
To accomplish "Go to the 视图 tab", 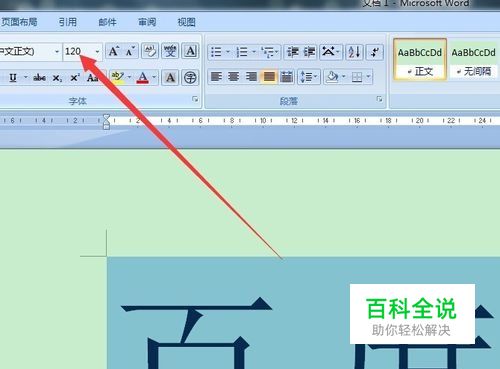I will tap(186, 22).
